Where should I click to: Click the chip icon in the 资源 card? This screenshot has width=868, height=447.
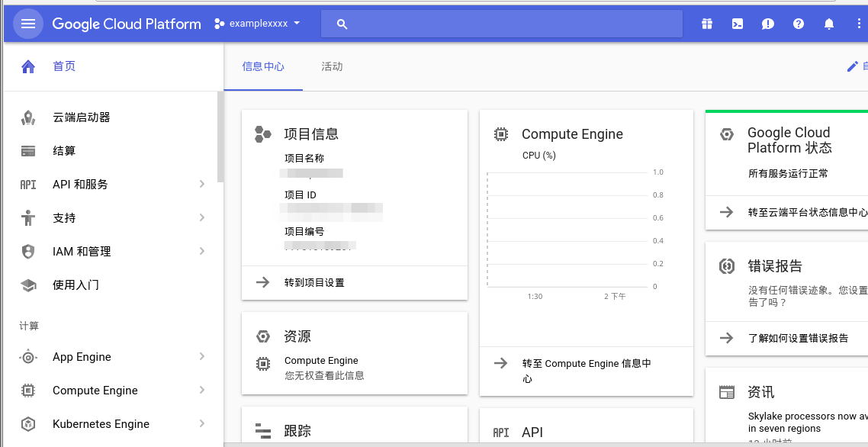[263, 364]
